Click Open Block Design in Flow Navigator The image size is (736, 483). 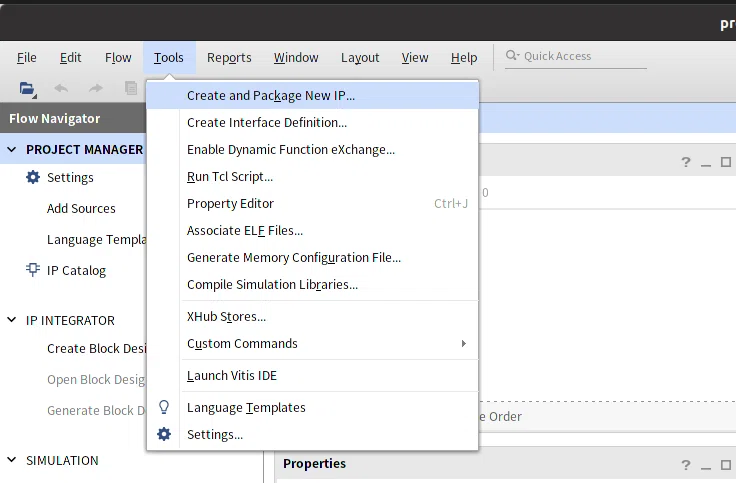(96, 379)
